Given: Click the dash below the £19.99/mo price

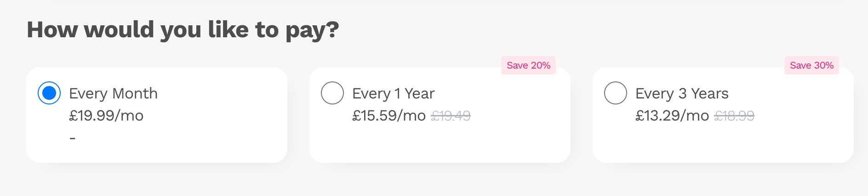Looking at the screenshot, I should (73, 138).
